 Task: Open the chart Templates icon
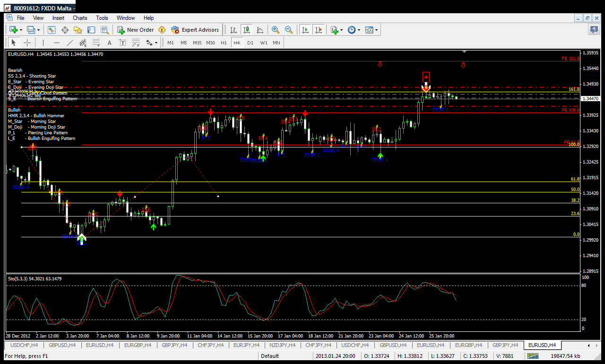point(369,30)
